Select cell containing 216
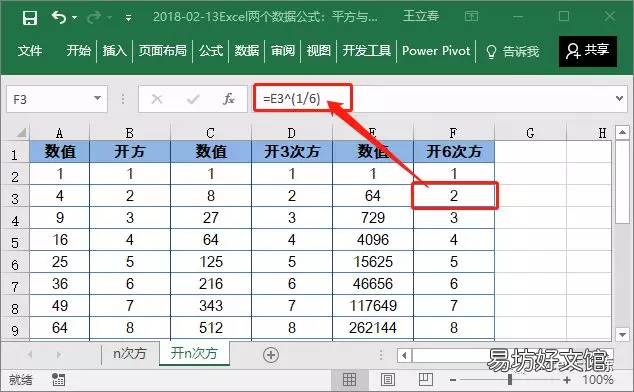Screen dimensions: 634x392 211,284
